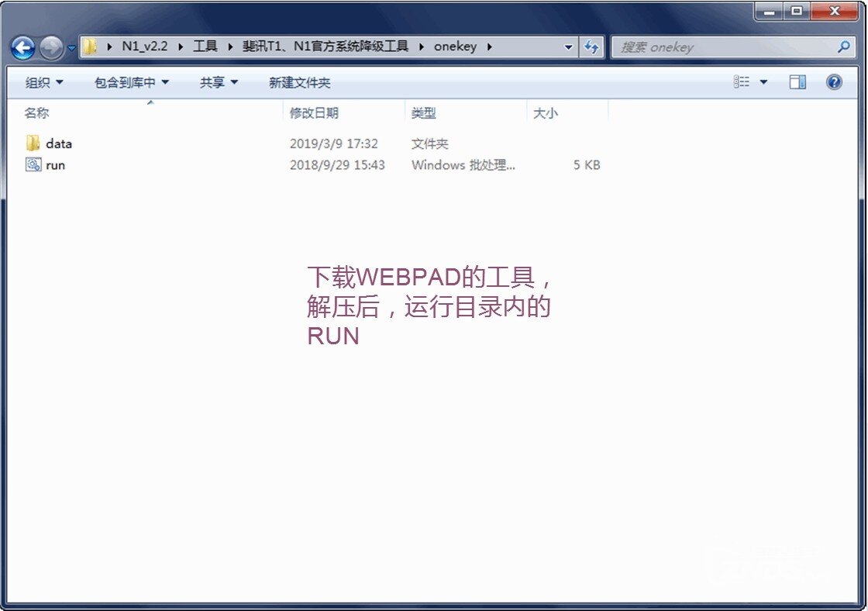Select the run file name
The width and height of the screenshot is (868, 611).
click(x=55, y=165)
